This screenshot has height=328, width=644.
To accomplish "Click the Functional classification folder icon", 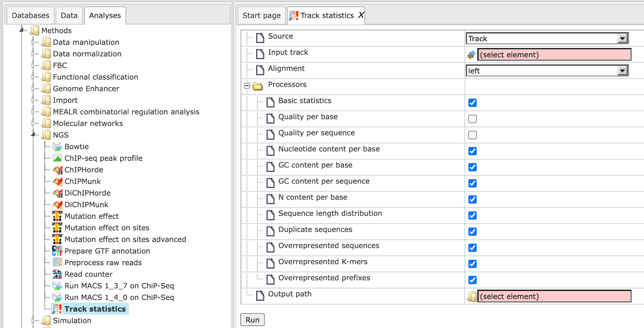I will [x=46, y=77].
